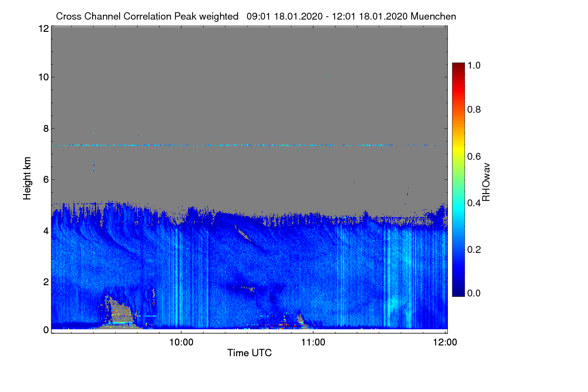This screenshot has height=392, width=588.
Task: Click the height tick label 4
Action: (x=46, y=230)
